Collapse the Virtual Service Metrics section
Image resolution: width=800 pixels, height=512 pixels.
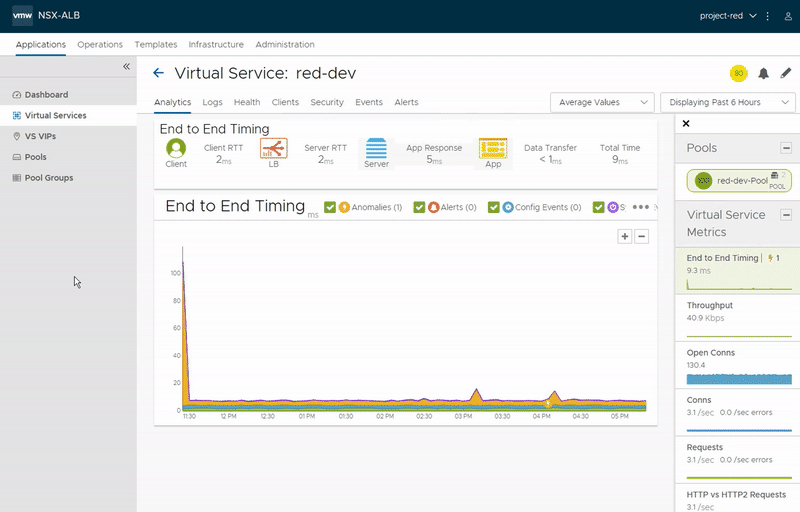pyautogui.click(x=786, y=215)
